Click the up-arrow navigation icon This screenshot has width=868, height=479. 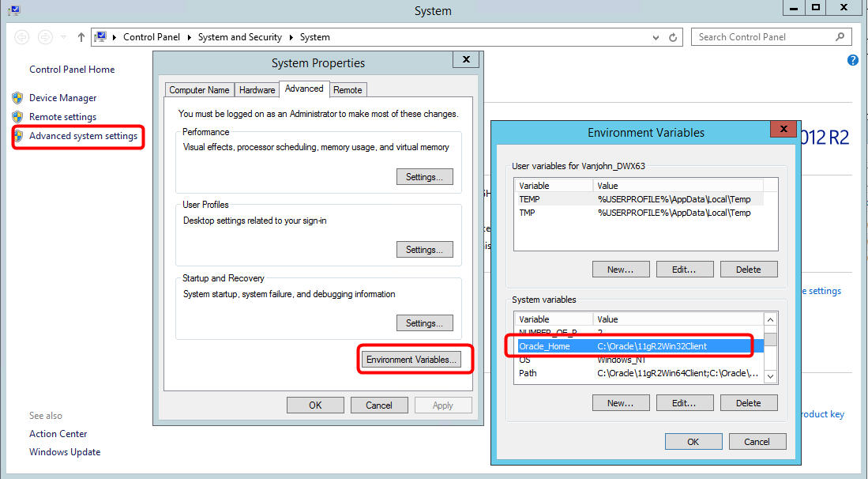pyautogui.click(x=81, y=36)
